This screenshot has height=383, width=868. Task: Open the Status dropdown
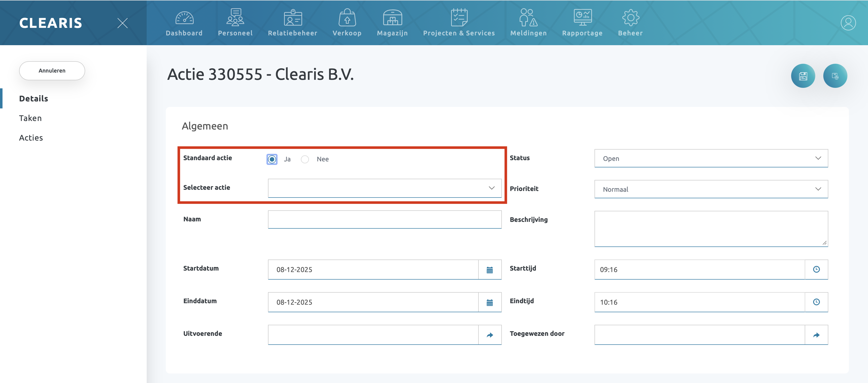pos(711,158)
